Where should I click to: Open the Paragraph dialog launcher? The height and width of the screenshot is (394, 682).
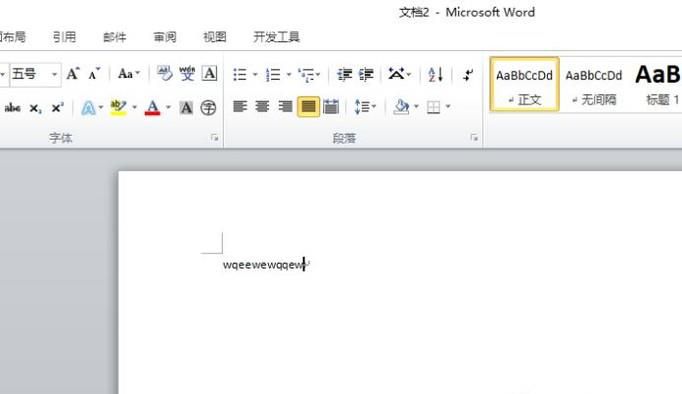(x=474, y=138)
